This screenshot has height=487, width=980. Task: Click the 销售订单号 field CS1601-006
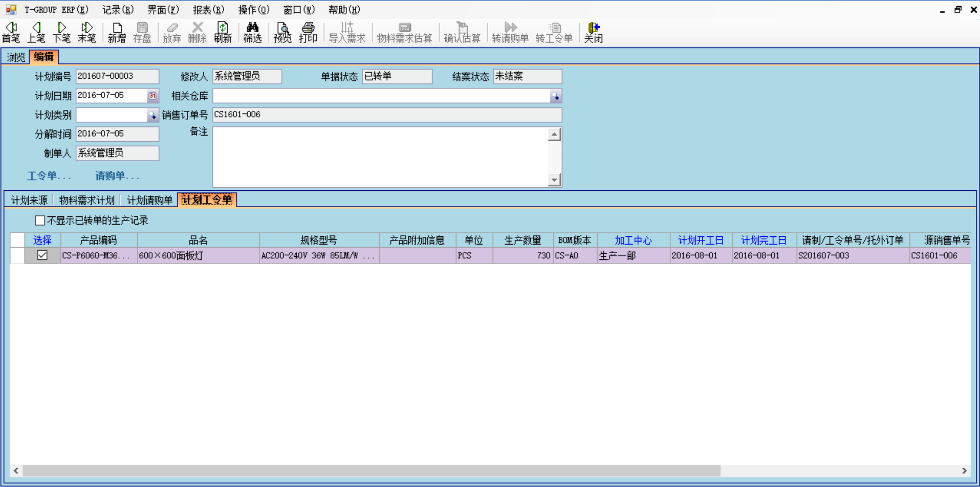tap(387, 115)
